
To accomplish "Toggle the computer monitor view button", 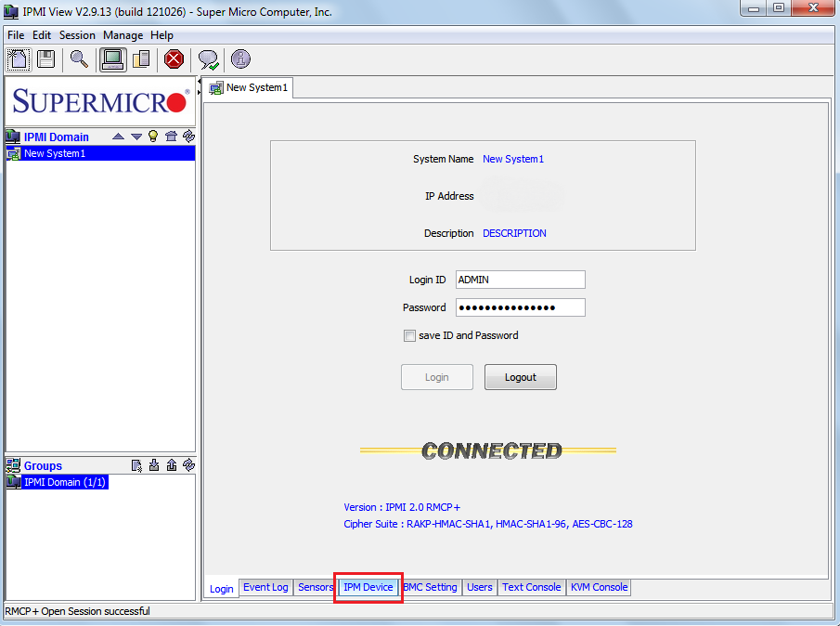I will 112,59.
